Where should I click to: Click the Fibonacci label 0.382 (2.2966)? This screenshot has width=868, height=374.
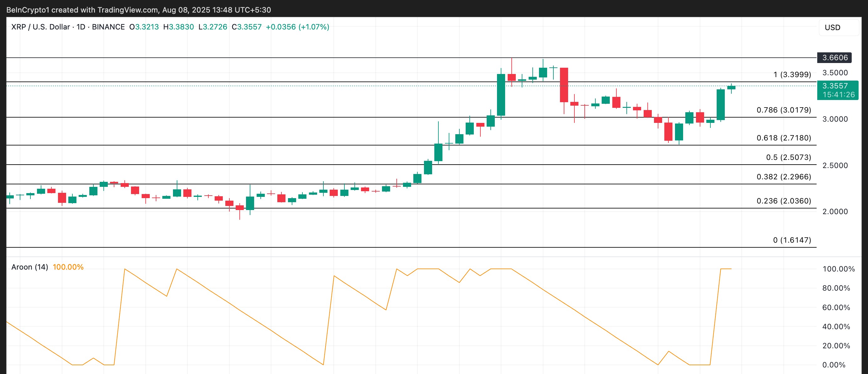pyautogui.click(x=784, y=177)
